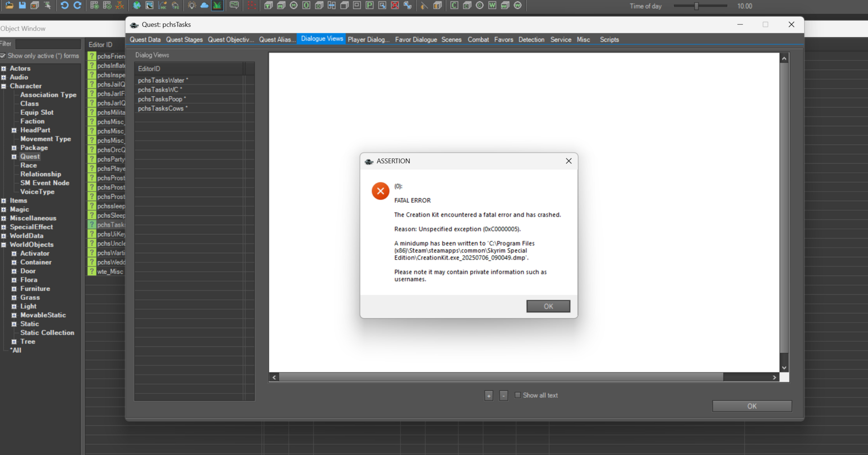868x455 pixels.
Task: Click the blue cloud sky icon
Action: click(204, 5)
